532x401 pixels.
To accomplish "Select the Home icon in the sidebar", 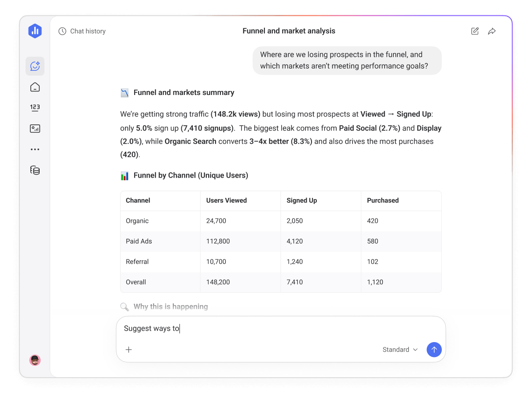I will click(35, 87).
